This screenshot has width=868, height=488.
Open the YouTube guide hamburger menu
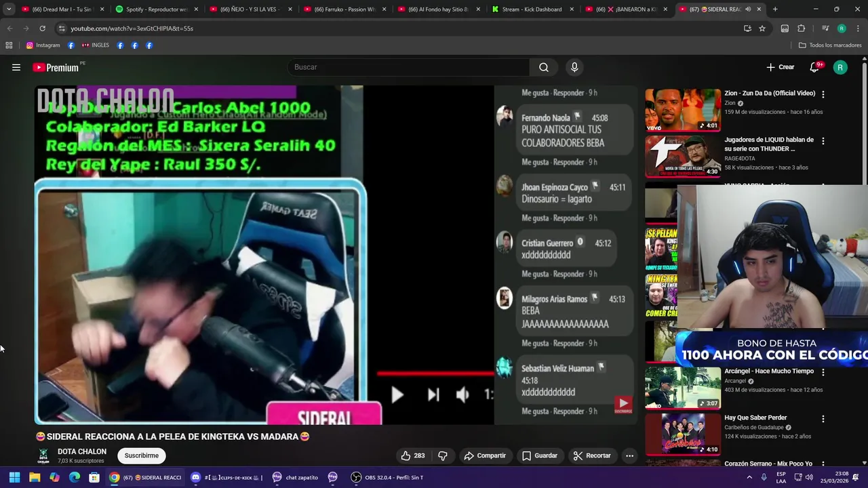[x=16, y=67]
